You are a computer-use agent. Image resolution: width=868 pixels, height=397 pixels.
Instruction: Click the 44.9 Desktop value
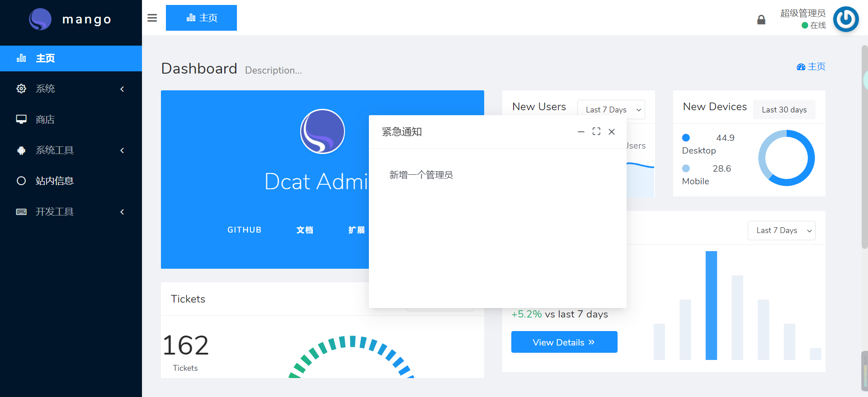[725, 138]
